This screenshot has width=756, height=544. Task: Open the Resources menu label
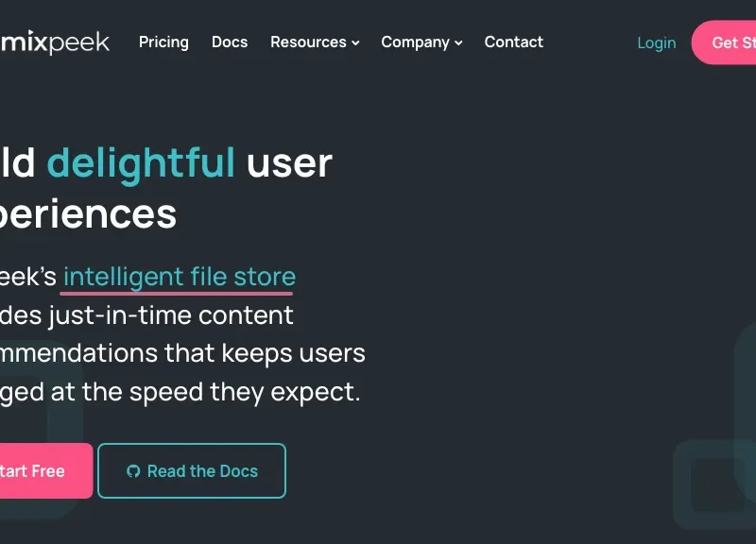click(x=308, y=42)
